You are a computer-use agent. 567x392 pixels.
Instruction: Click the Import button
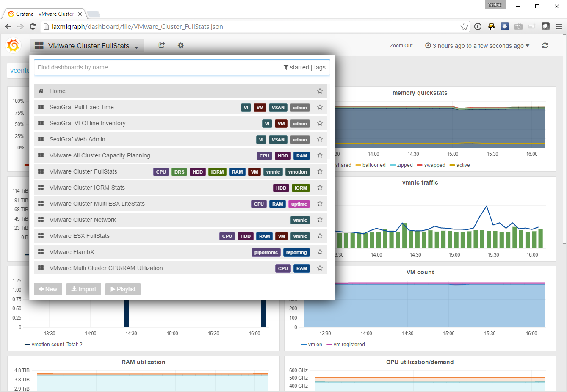tap(84, 289)
